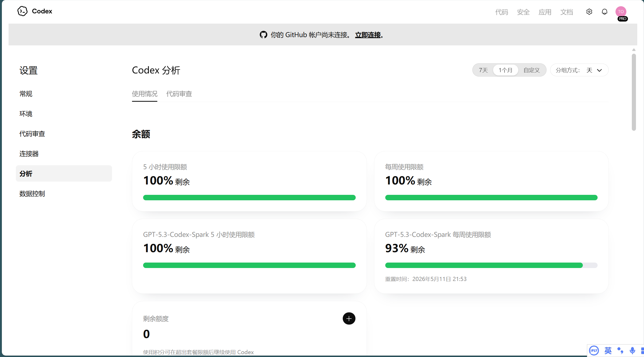Click the 立即连接 link
This screenshot has width=644, height=357.
[x=368, y=35]
